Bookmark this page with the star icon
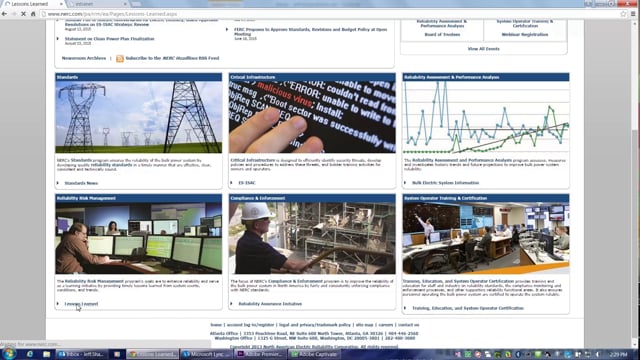This screenshot has height=360, width=640. (623, 14)
